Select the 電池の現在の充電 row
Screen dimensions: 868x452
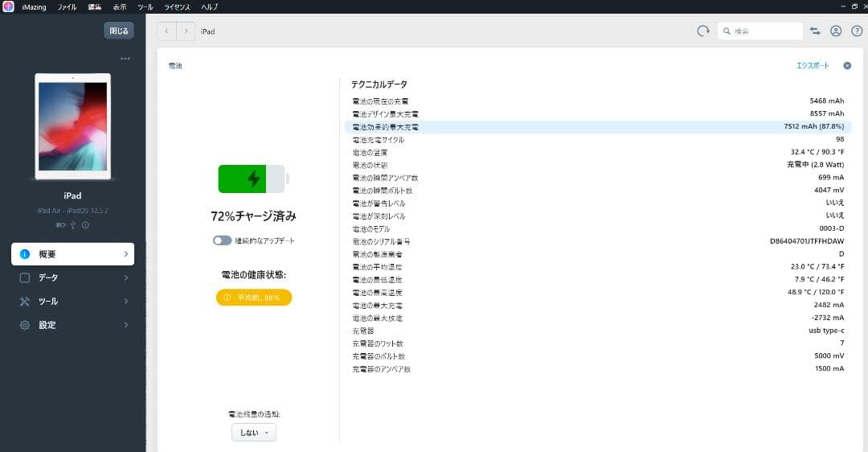[x=598, y=101]
